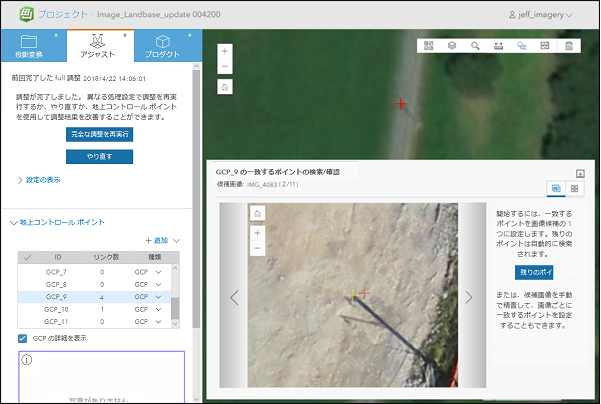Screen dimensions: 601x404
Task: Click the リンク数 column header
Action: coord(106,258)
